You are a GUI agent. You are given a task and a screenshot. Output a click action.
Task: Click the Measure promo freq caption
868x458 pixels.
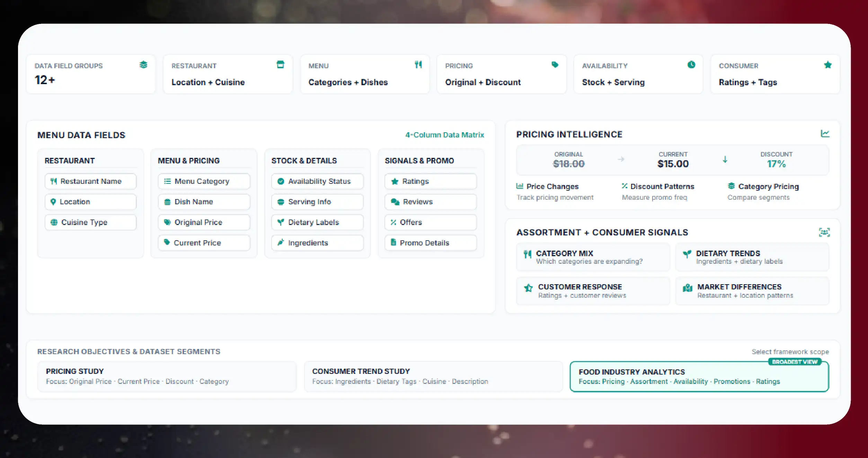point(654,197)
